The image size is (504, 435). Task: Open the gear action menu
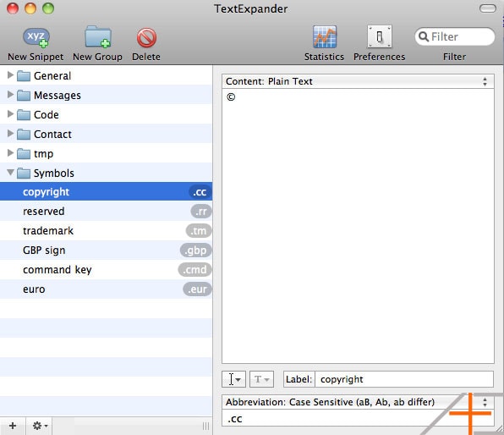point(40,426)
